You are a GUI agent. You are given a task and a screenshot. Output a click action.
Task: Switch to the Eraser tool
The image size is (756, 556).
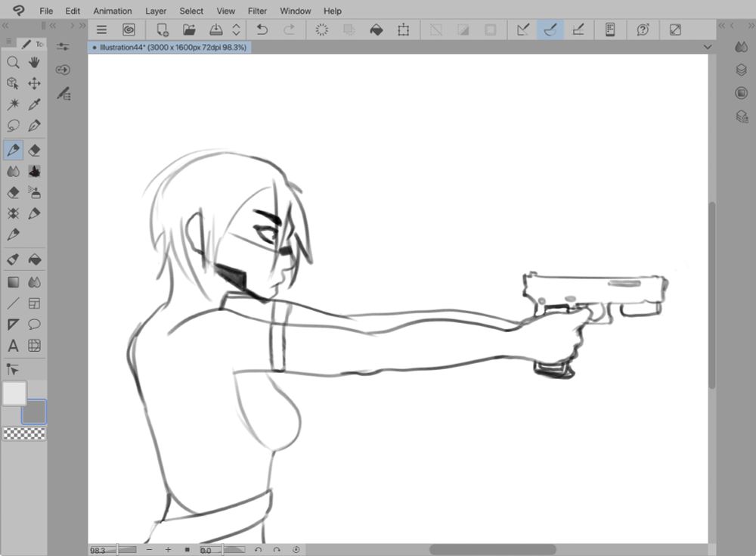click(34, 149)
